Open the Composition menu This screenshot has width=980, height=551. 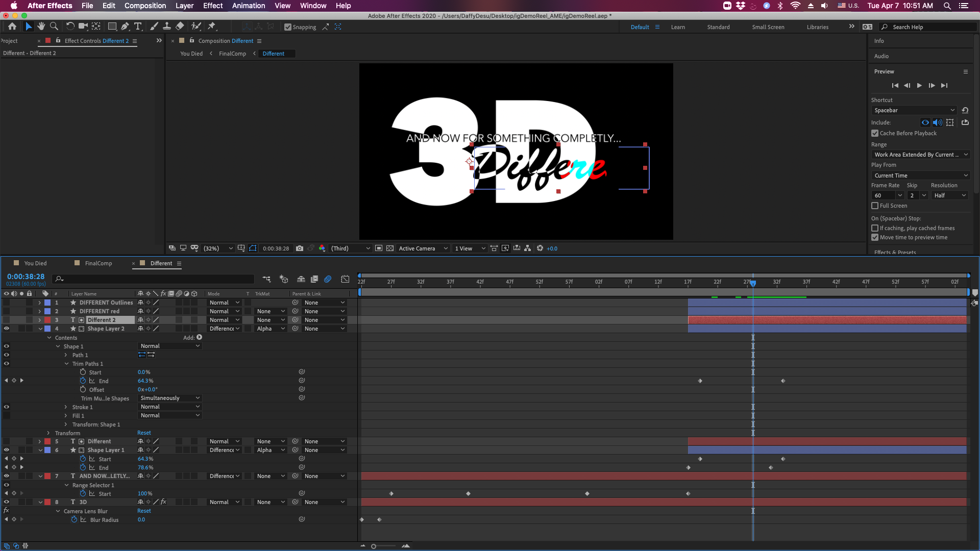click(145, 6)
